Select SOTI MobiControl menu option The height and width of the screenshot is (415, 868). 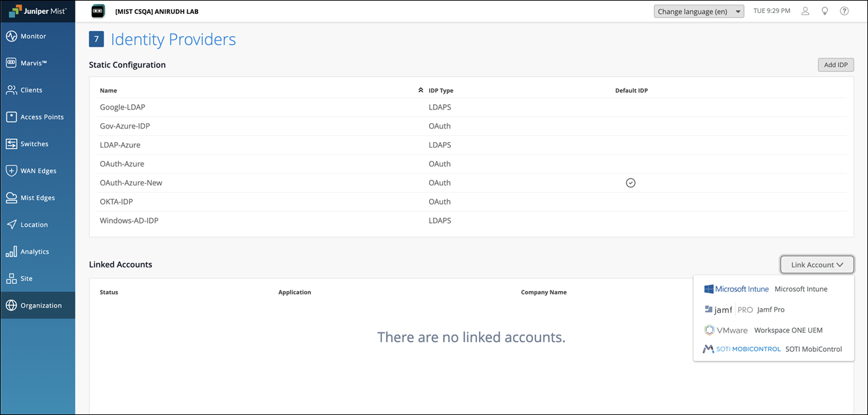tap(774, 349)
